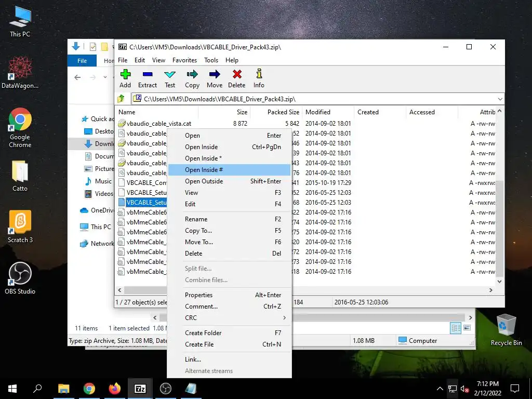Open the Tools menu
This screenshot has width=532, height=399.
[x=211, y=60]
